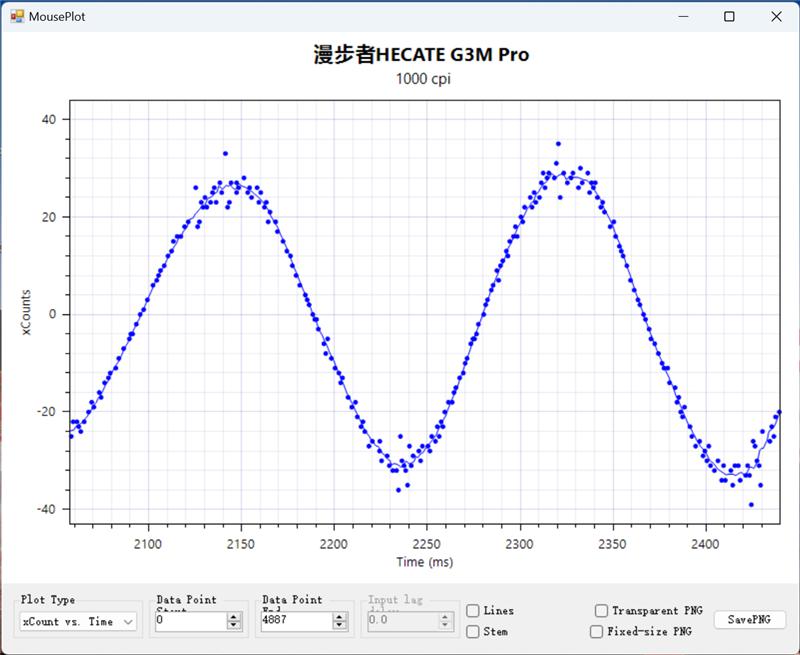800x655 pixels.
Task: Minimize the MousePlot window
Action: click(684, 17)
